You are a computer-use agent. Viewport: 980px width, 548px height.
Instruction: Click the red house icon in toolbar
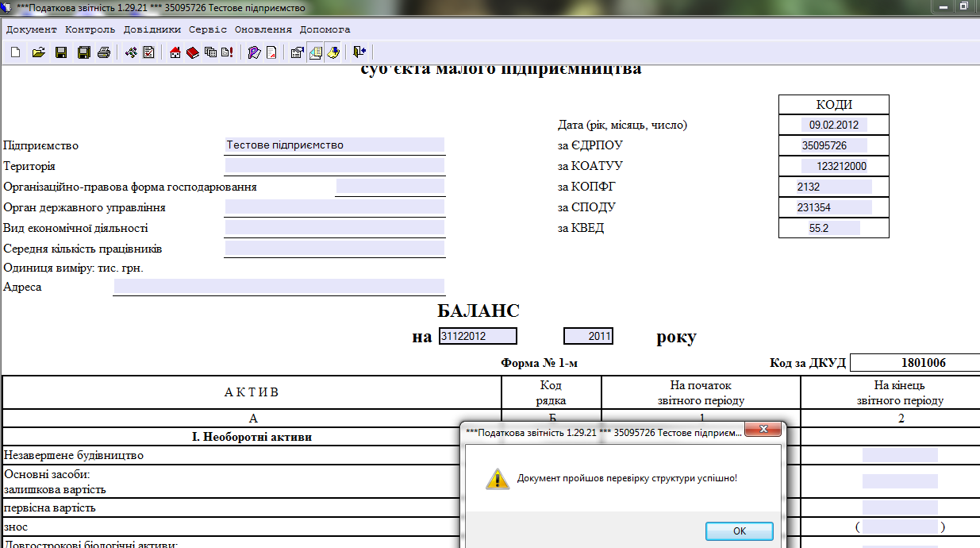[175, 52]
